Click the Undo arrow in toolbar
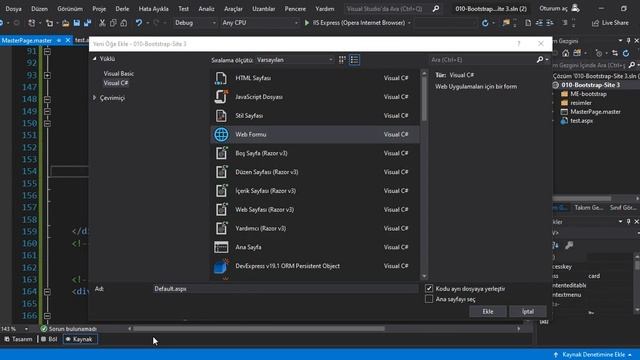The height and width of the screenshot is (360, 640). [139, 23]
